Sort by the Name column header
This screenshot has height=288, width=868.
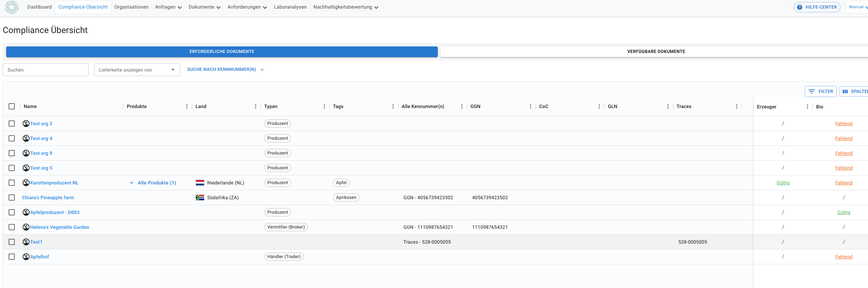click(x=30, y=106)
